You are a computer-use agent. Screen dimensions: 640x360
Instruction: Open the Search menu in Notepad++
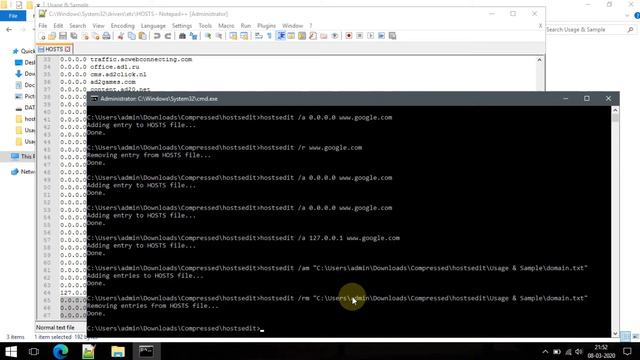pyautogui.click(x=78, y=26)
